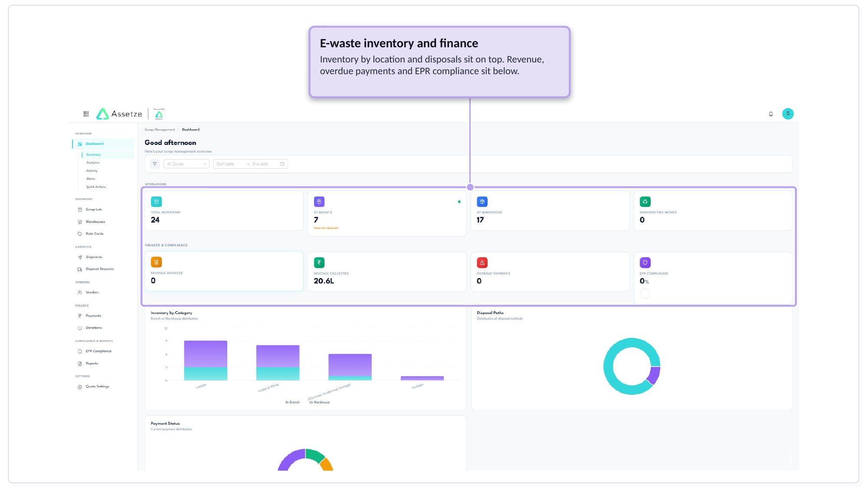Image resolution: width=868 pixels, height=488 pixels.
Task: Click the Stale lots detected warning
Action: point(326,228)
